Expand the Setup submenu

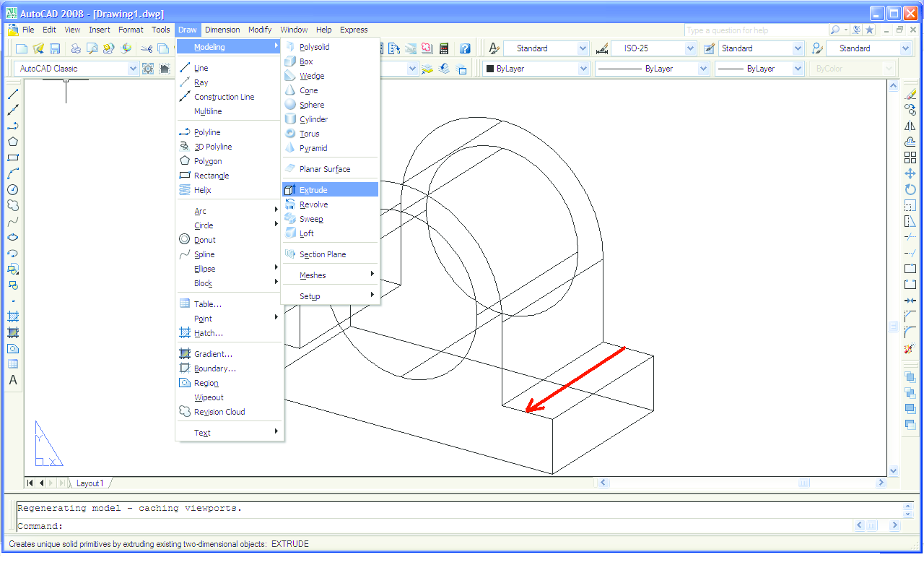point(330,296)
